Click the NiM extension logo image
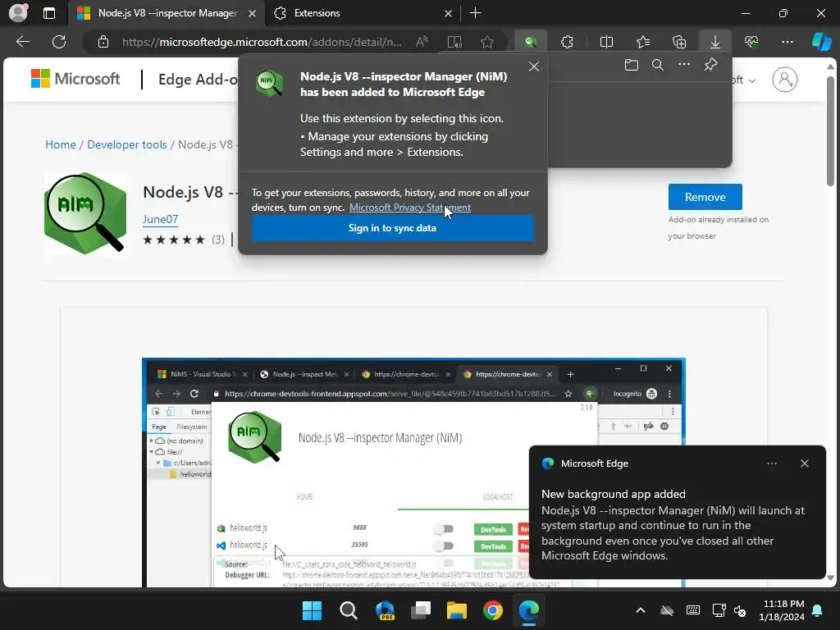Viewport: 840px width, 630px height. [85, 212]
